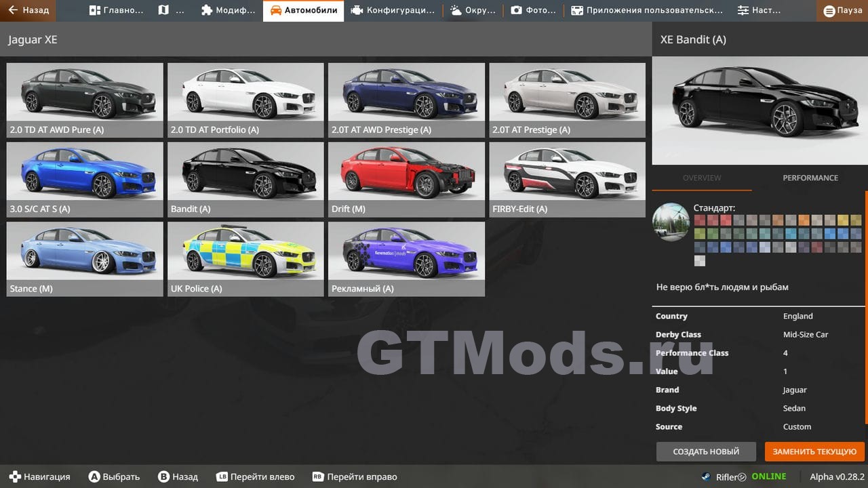Choose the FIRBY-Edit (A) car thumbnail
The height and width of the screenshot is (488, 868).
point(567,179)
